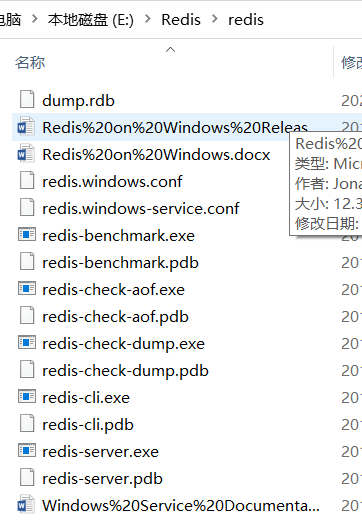Select file name Redis%20on%20Windows%20Releas

tap(175, 128)
